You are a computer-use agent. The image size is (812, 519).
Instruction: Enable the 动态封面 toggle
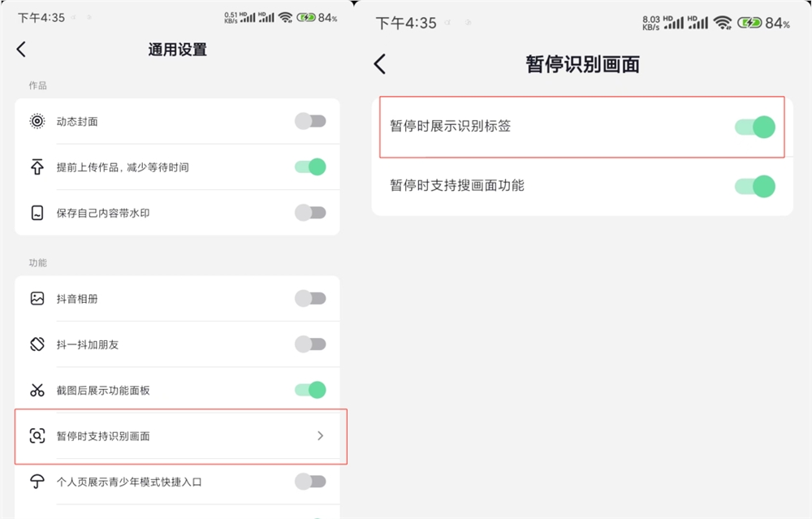point(309,121)
